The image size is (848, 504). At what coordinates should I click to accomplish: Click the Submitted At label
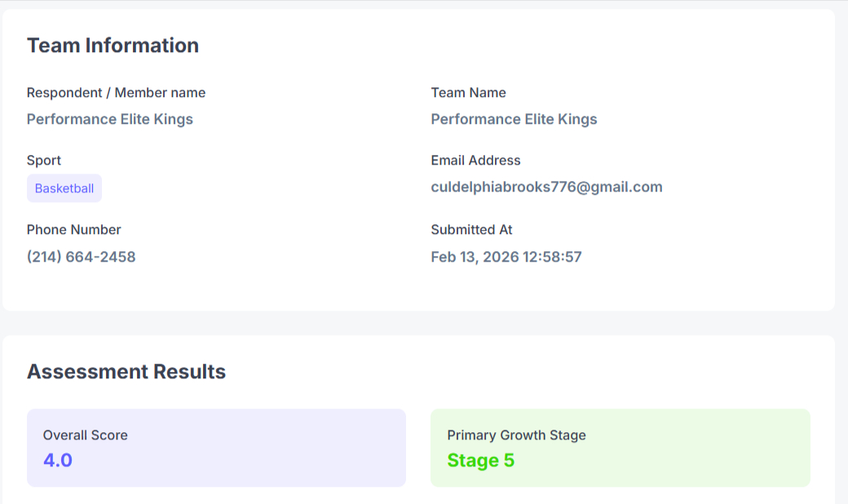click(471, 230)
